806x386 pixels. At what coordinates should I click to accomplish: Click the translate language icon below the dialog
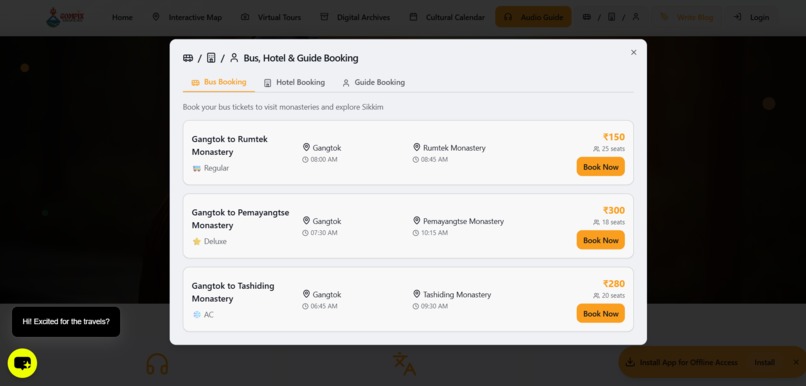404,364
